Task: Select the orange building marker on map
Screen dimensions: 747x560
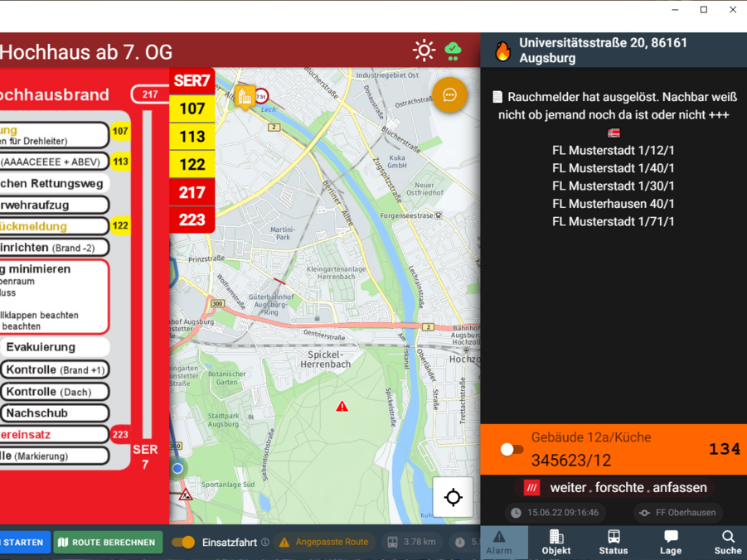Action: pos(245,97)
